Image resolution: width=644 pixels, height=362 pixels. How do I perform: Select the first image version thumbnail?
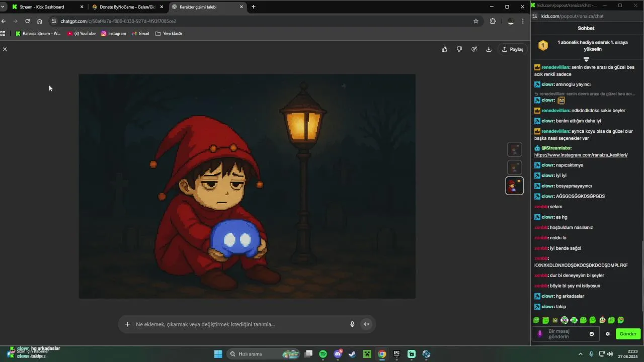[514, 150]
